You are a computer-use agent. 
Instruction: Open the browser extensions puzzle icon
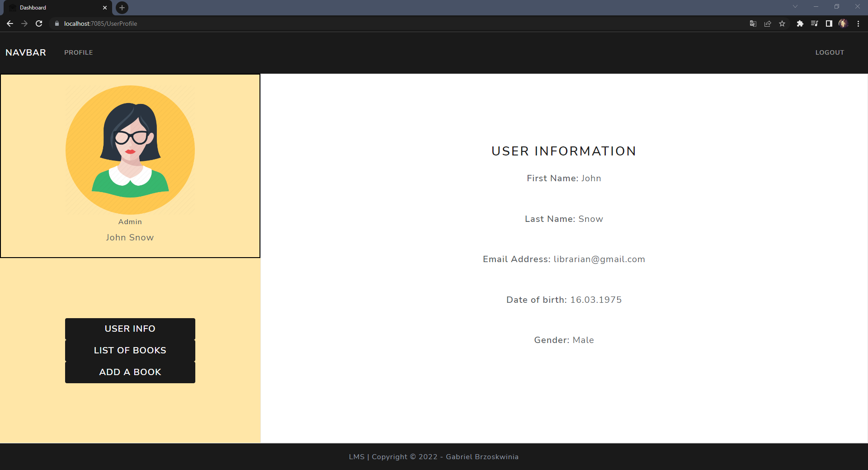pyautogui.click(x=800, y=23)
